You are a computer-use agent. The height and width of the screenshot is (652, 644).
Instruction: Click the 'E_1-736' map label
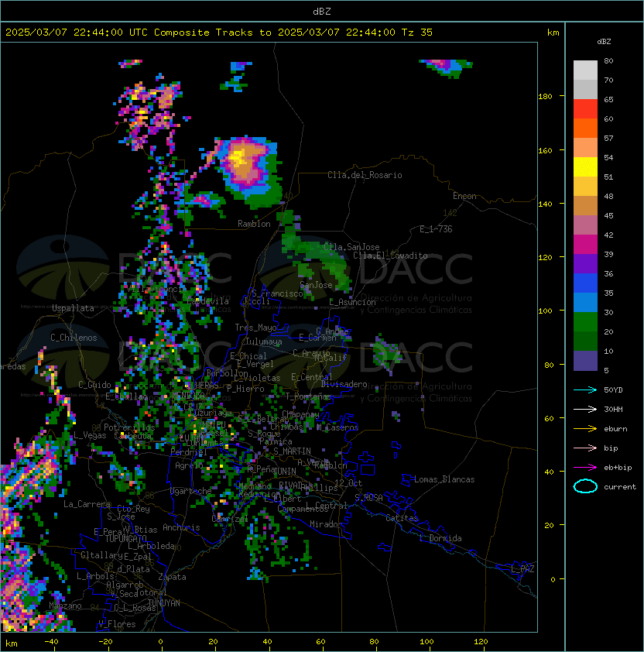436,228
